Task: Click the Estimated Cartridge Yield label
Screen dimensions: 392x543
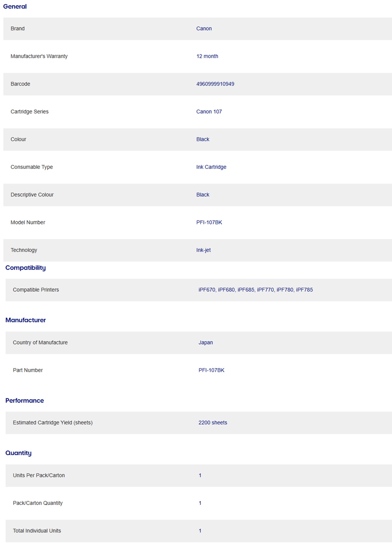Action: (x=53, y=423)
